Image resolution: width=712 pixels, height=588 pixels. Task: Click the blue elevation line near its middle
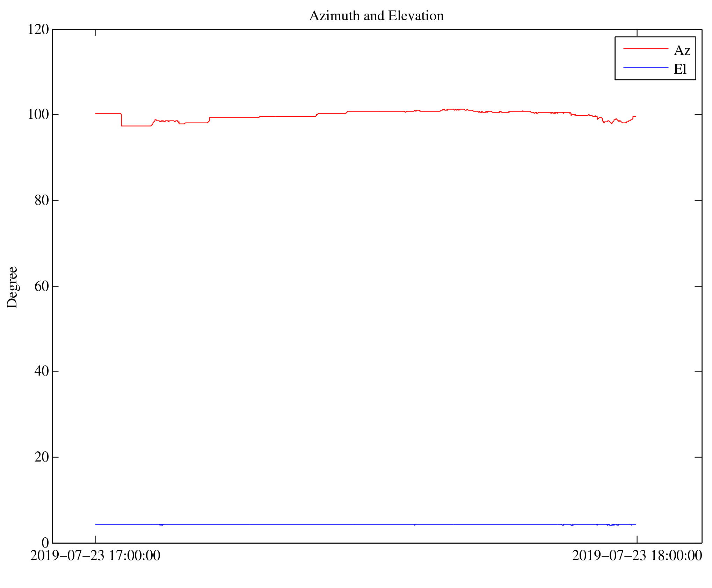pyautogui.click(x=365, y=524)
